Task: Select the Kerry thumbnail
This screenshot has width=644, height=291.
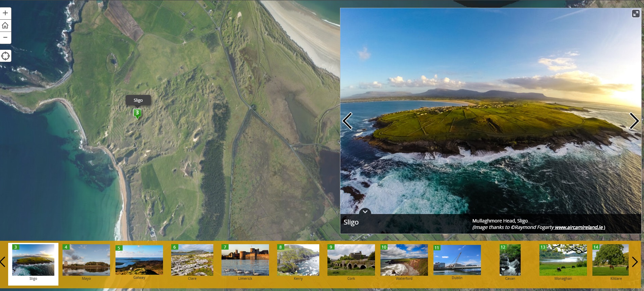Action: pyautogui.click(x=298, y=260)
